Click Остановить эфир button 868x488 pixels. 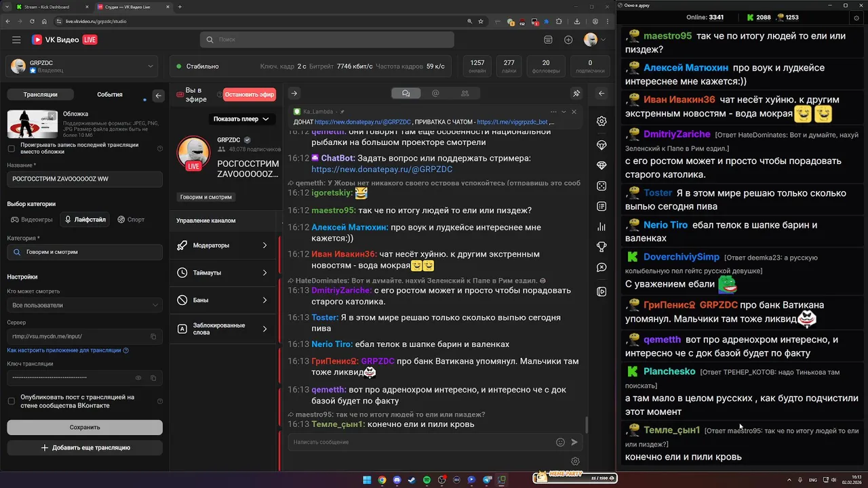pos(249,94)
